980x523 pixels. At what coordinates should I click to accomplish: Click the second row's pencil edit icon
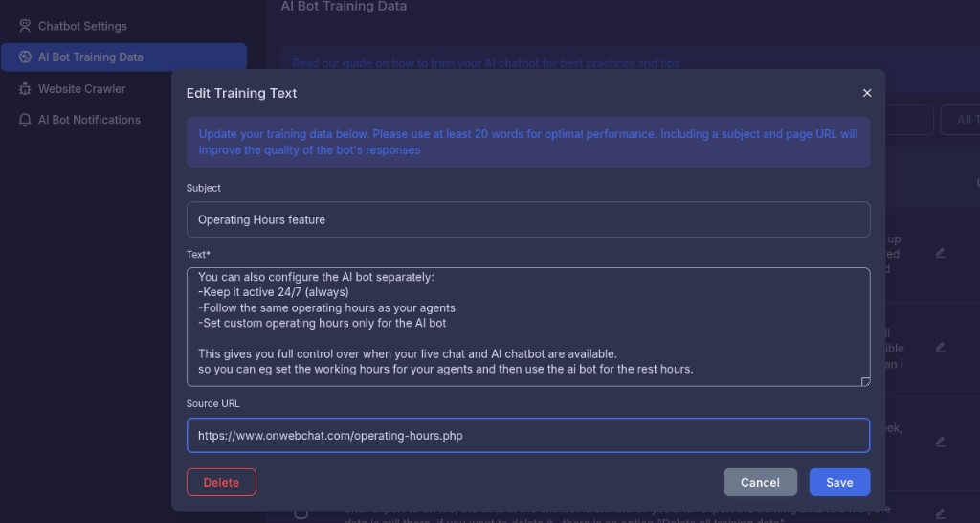point(940,348)
